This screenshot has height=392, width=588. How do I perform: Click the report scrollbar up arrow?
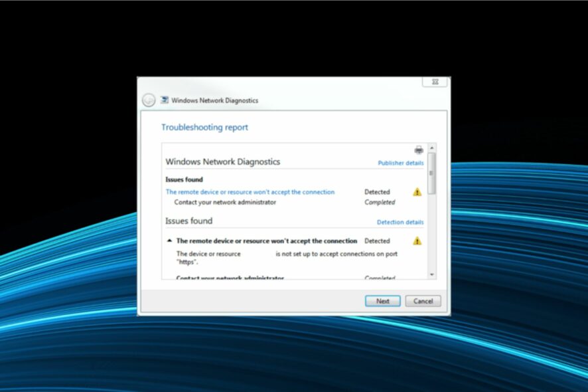(431, 148)
